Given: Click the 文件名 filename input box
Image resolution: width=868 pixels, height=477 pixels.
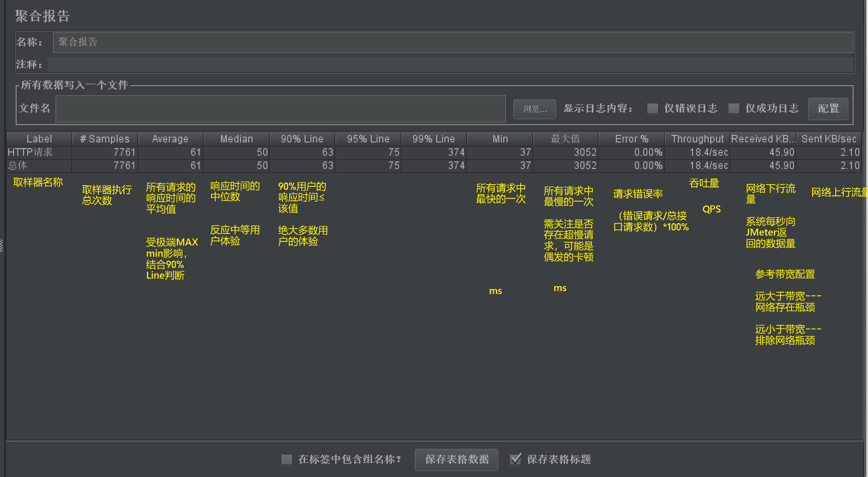Looking at the screenshot, I should coord(280,109).
